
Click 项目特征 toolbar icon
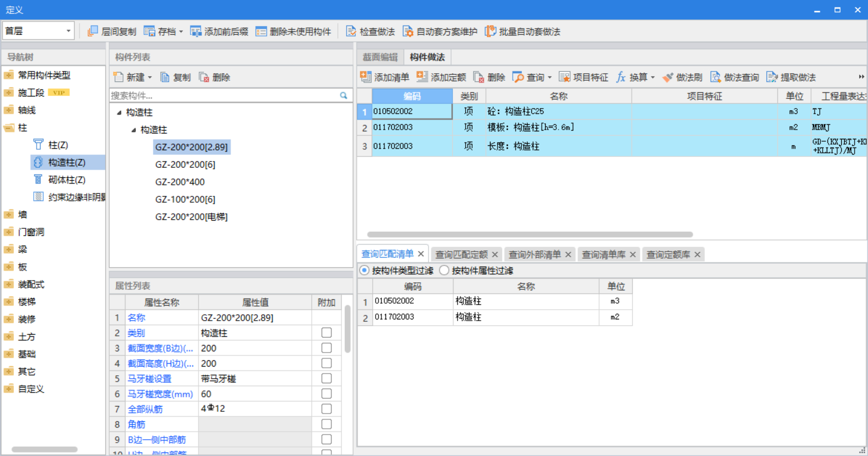(564, 77)
